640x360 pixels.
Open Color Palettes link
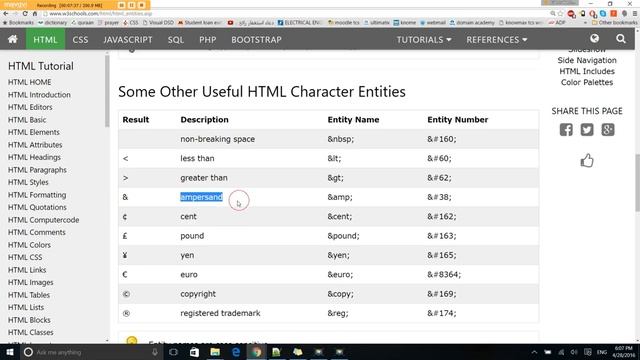[x=587, y=82]
